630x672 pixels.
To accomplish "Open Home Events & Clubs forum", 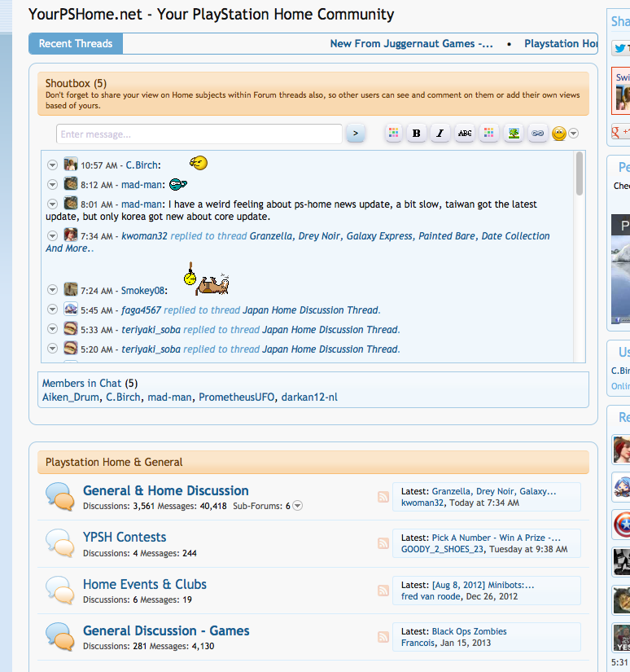I will (145, 585).
